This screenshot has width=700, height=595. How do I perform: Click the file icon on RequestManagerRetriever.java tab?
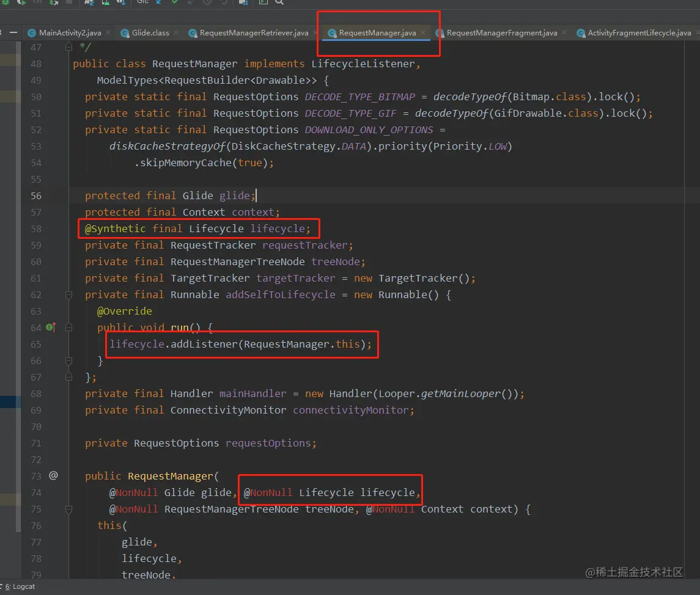coord(193,33)
